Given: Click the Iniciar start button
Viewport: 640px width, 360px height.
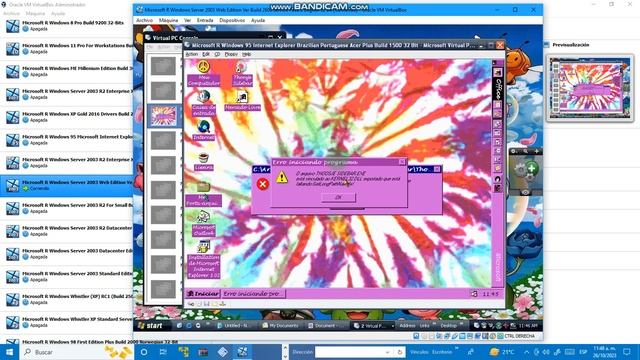Looking at the screenshot, I should pyautogui.click(x=203, y=293).
